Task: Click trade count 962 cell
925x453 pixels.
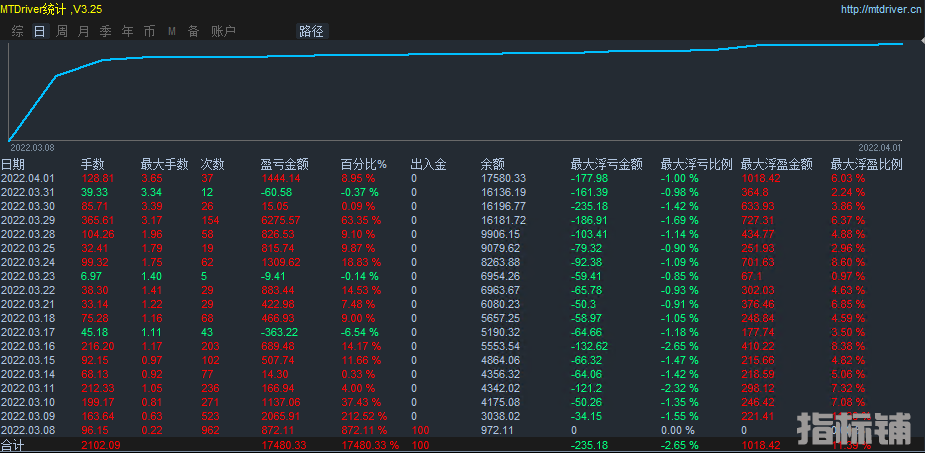Action: tap(210, 431)
